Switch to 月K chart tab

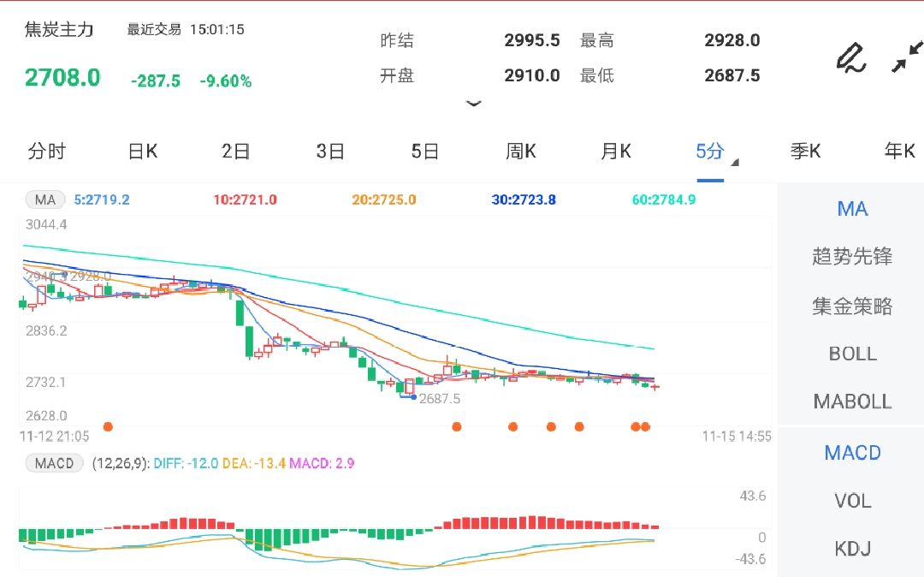(x=616, y=152)
